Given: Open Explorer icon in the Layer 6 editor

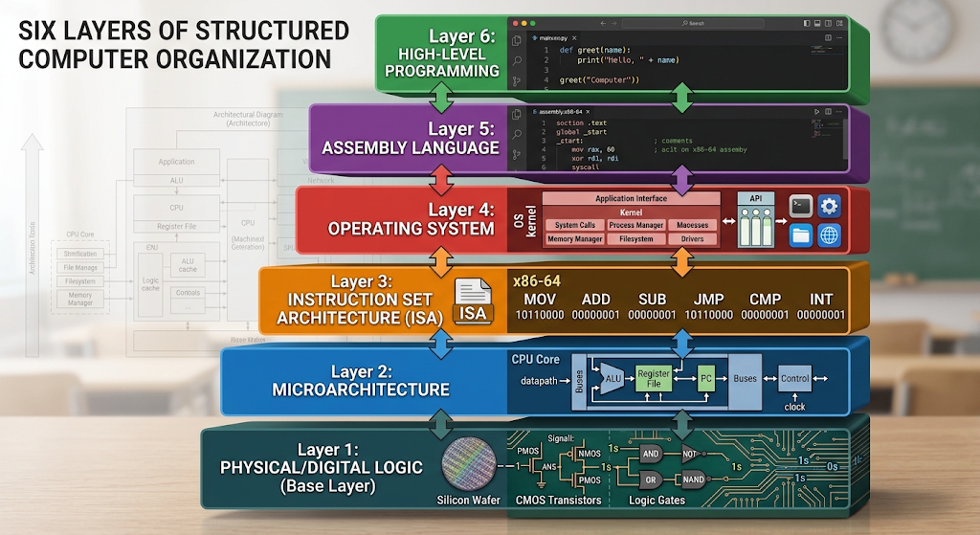Looking at the screenshot, I should 517,40.
